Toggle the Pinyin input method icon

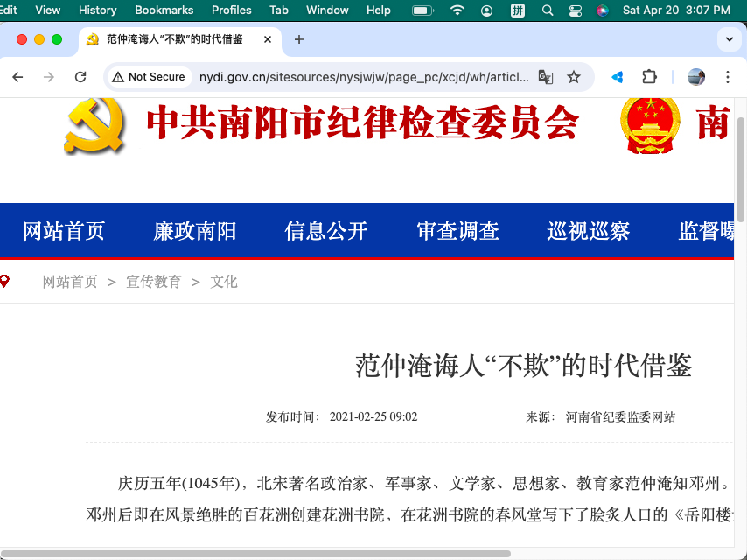click(518, 10)
